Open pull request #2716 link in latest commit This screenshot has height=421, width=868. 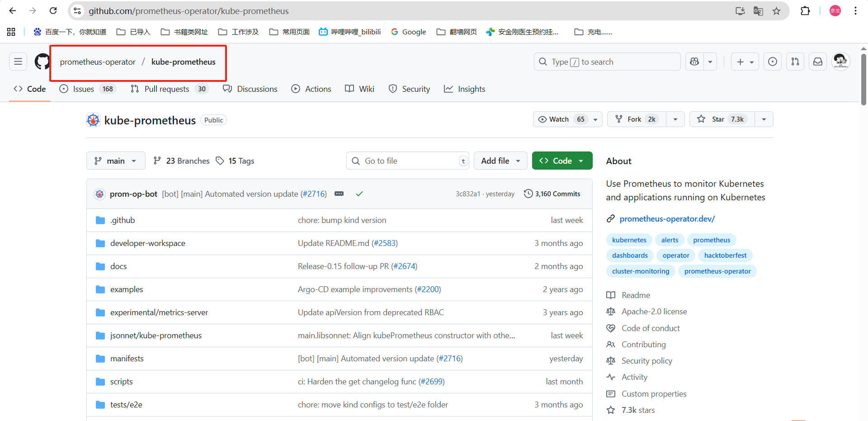tap(314, 194)
